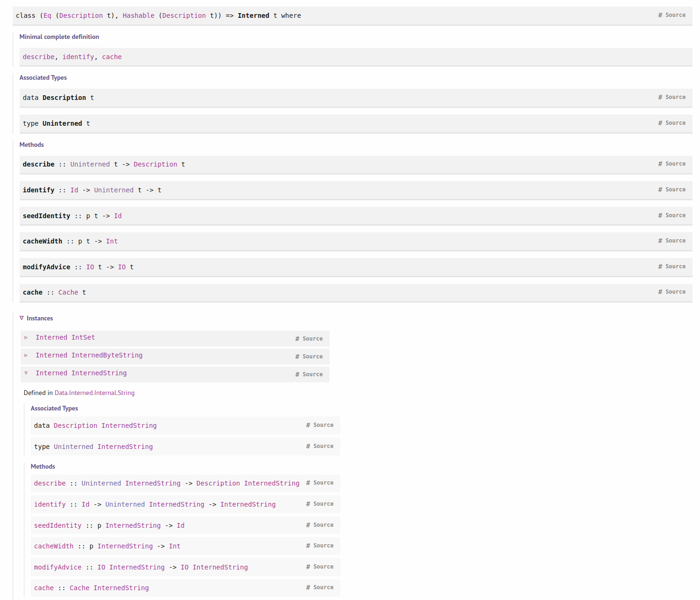Image resolution: width=700 pixels, height=600 pixels.
Task: Select the Associated Types heading under class
Action: pyautogui.click(x=43, y=77)
